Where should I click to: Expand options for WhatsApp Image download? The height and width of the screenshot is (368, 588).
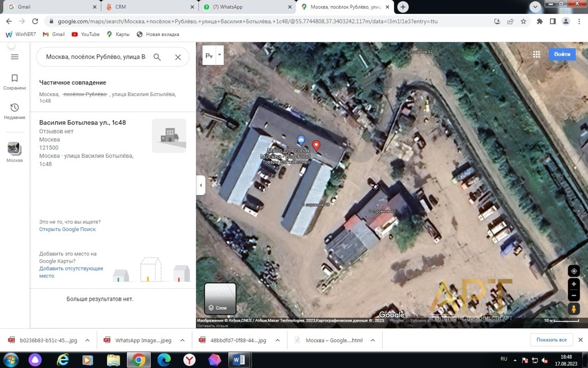[182, 340]
